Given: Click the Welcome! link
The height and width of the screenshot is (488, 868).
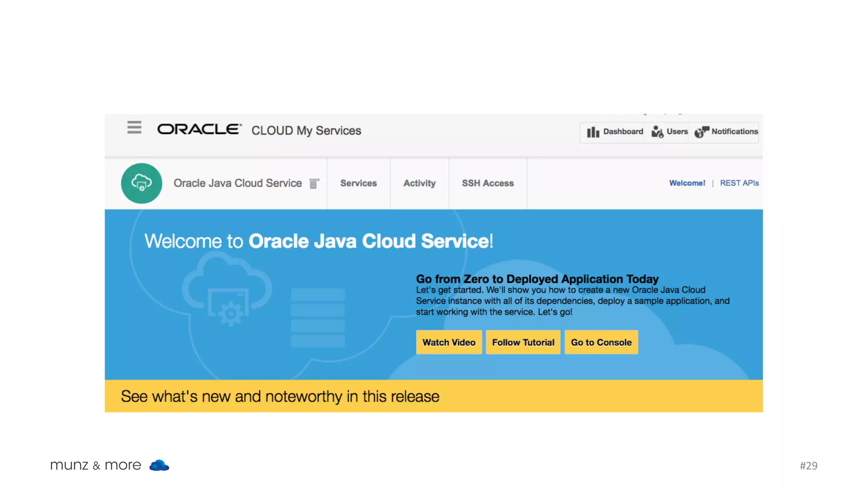Looking at the screenshot, I should point(687,183).
